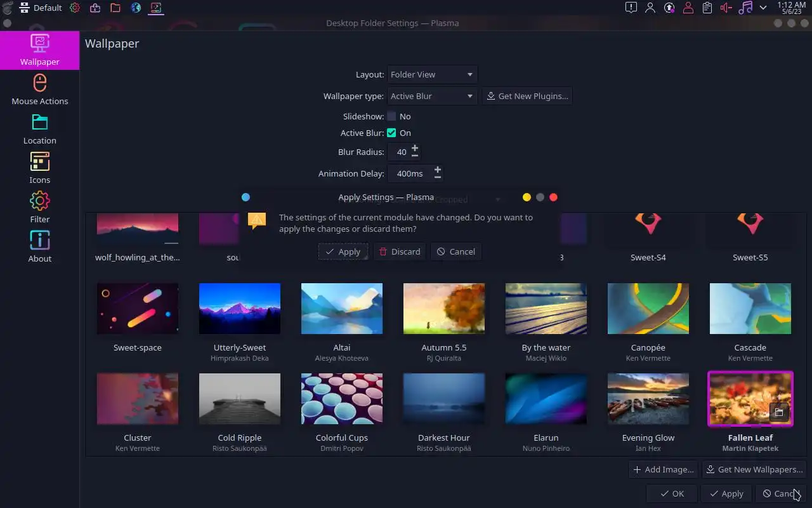The height and width of the screenshot is (508, 812).
Task: Click Cancel in the Apply Settings dialog
Action: pyautogui.click(x=456, y=251)
